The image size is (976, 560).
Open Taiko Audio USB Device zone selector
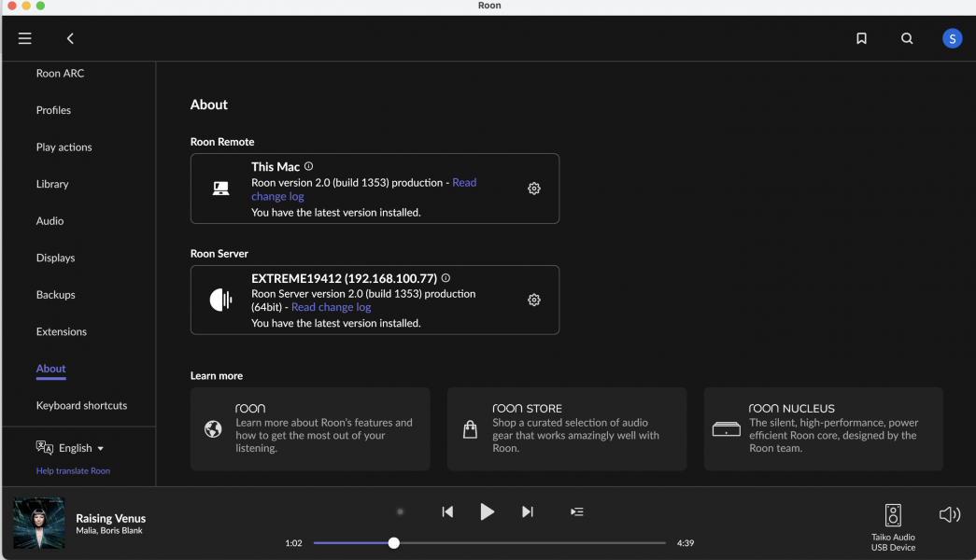click(893, 527)
